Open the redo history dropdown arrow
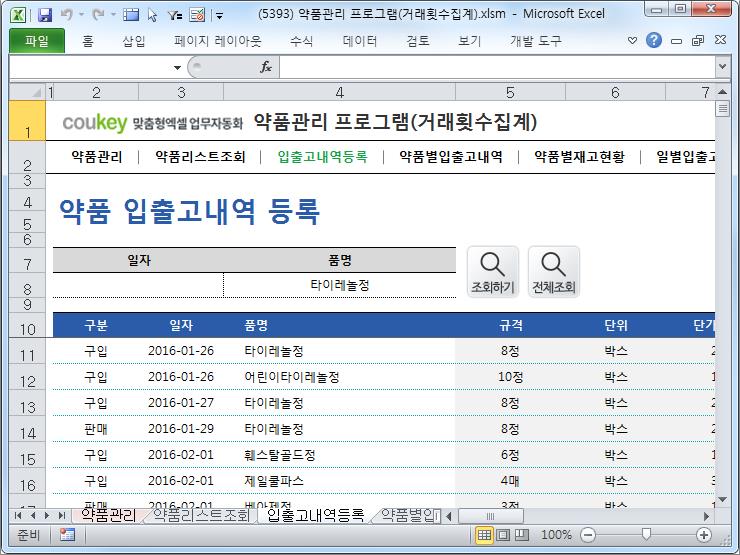 point(113,15)
